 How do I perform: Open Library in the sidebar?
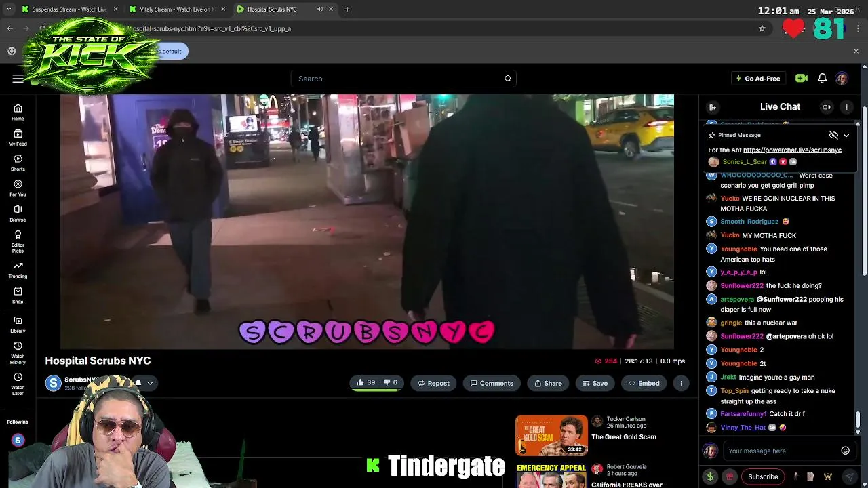pos(18,325)
